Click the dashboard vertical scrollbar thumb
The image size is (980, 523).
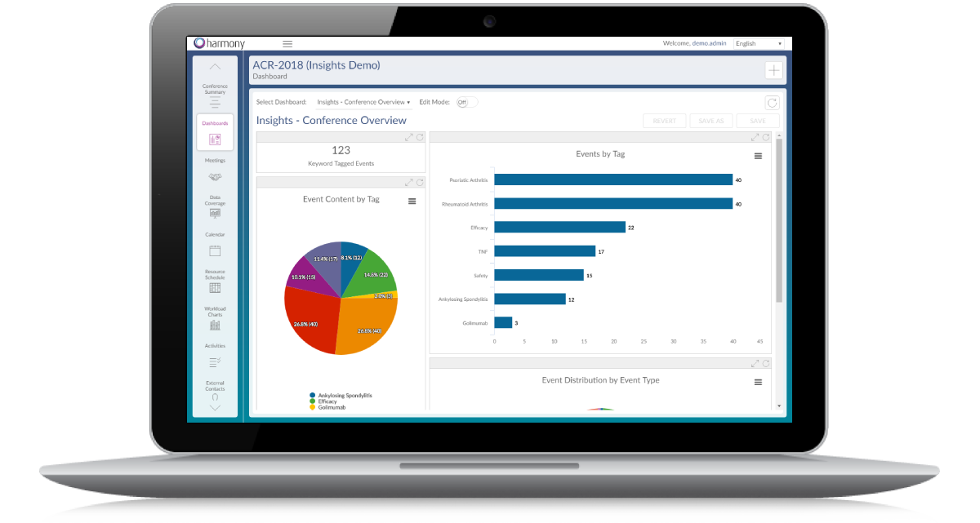point(779,220)
